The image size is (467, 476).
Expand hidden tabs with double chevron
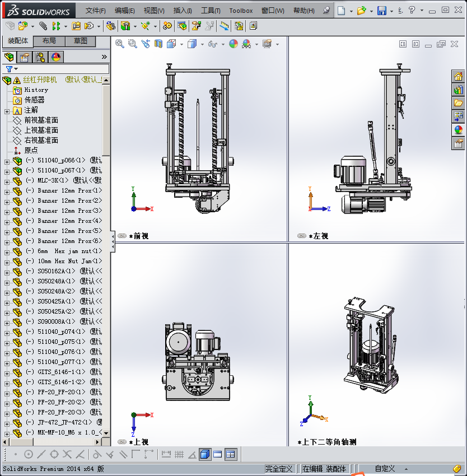104,57
